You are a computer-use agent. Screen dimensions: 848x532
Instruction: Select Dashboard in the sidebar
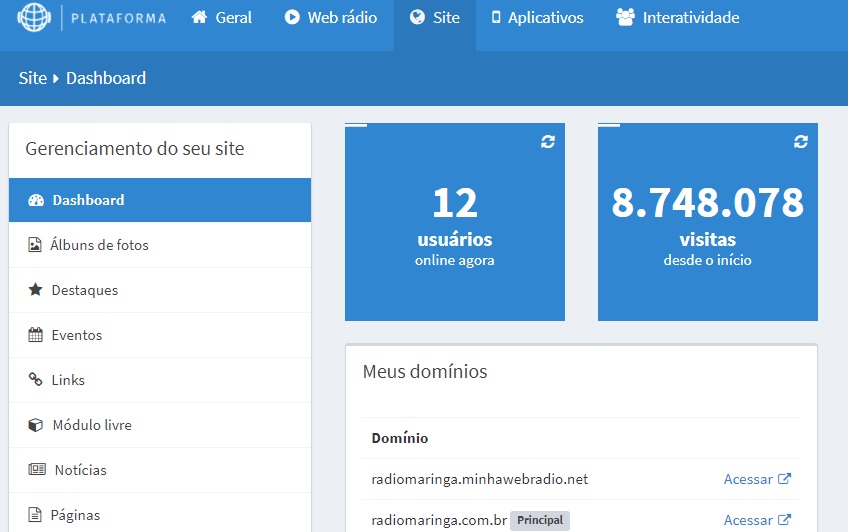coord(160,200)
